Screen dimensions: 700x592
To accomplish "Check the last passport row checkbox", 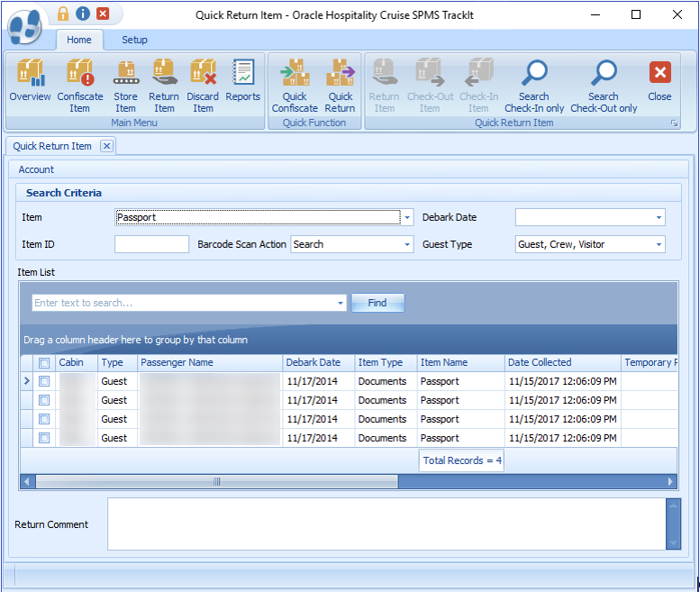I will [44, 438].
